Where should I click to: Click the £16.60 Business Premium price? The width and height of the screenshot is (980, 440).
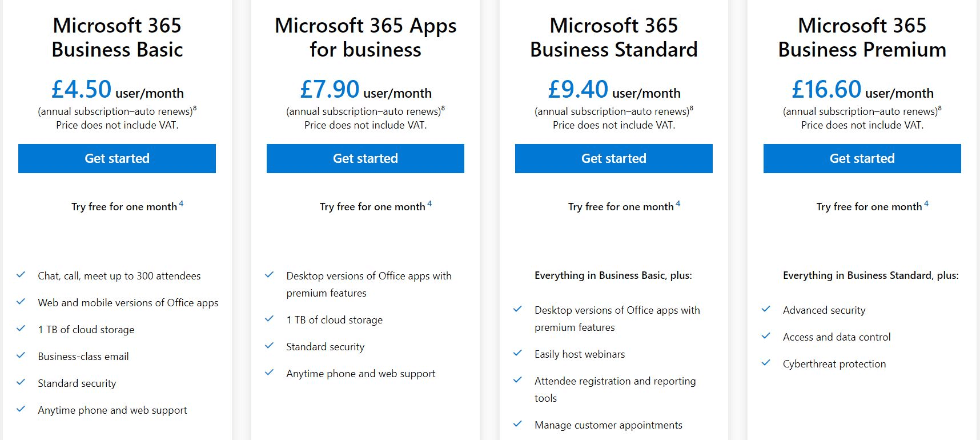(x=826, y=89)
